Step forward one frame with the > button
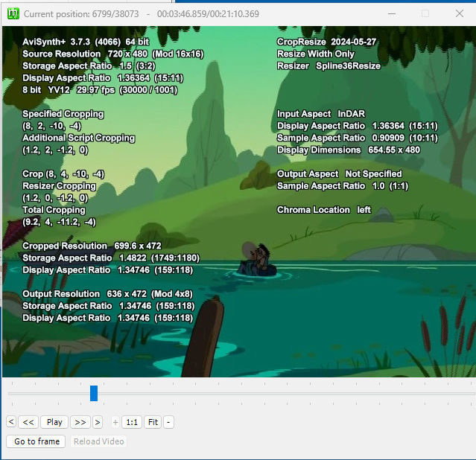Image resolution: width=476 pixels, height=460 pixels. coord(98,422)
